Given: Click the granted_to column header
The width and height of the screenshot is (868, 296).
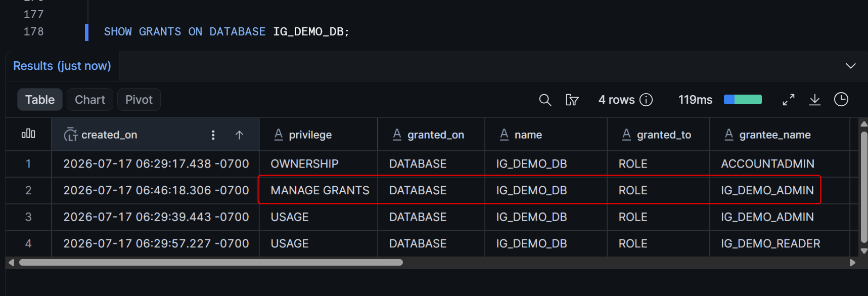Looking at the screenshot, I should (658, 135).
